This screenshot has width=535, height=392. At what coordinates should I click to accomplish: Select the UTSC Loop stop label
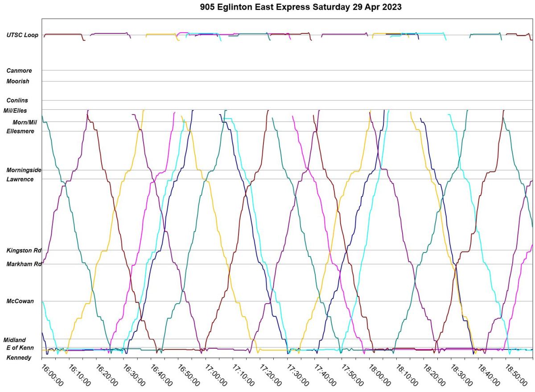22,35
